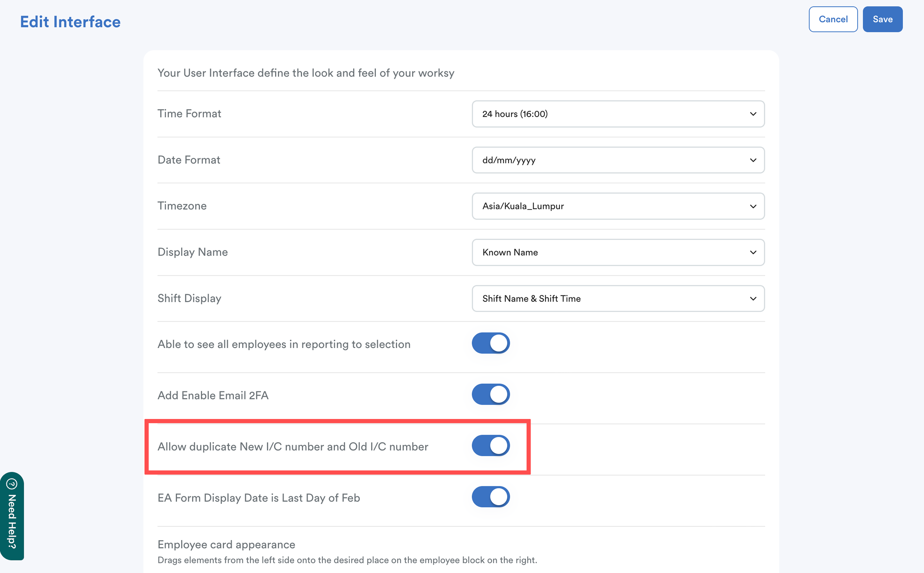This screenshot has width=924, height=573.
Task: Click the Date Format chevron arrow
Action: (x=753, y=160)
